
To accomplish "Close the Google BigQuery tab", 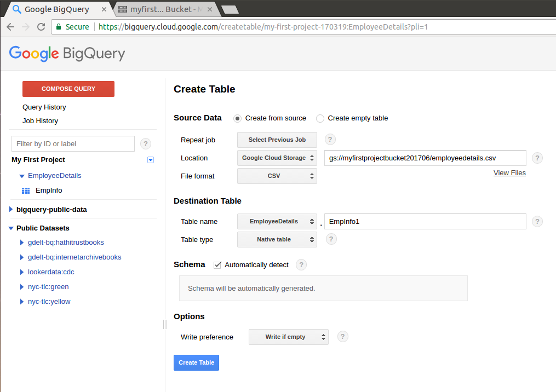I will [104, 9].
